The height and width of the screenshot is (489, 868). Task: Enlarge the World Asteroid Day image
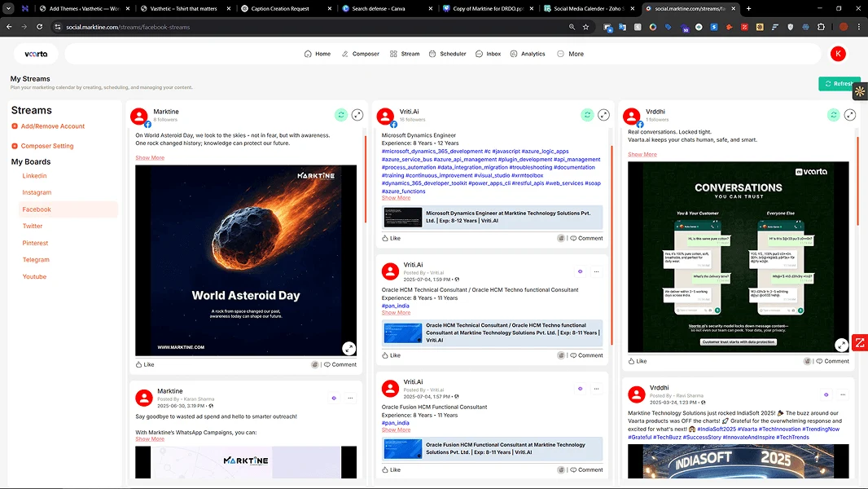(349, 348)
